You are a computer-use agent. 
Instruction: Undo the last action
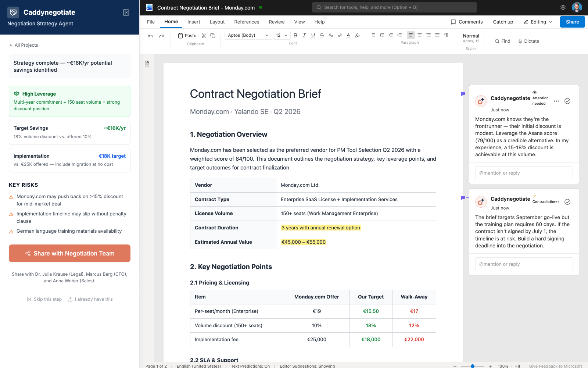[x=151, y=36]
